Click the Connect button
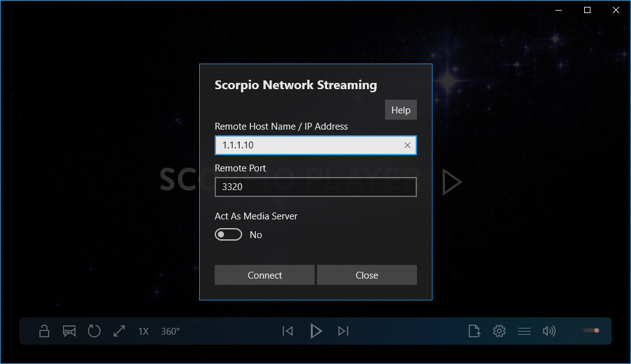The height and width of the screenshot is (364, 631). click(265, 275)
